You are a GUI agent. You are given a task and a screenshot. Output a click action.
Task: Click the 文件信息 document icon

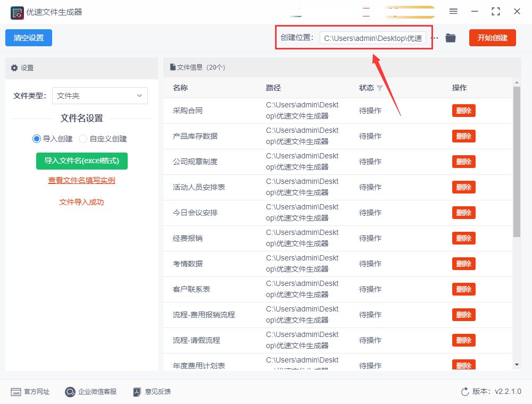pyautogui.click(x=173, y=67)
